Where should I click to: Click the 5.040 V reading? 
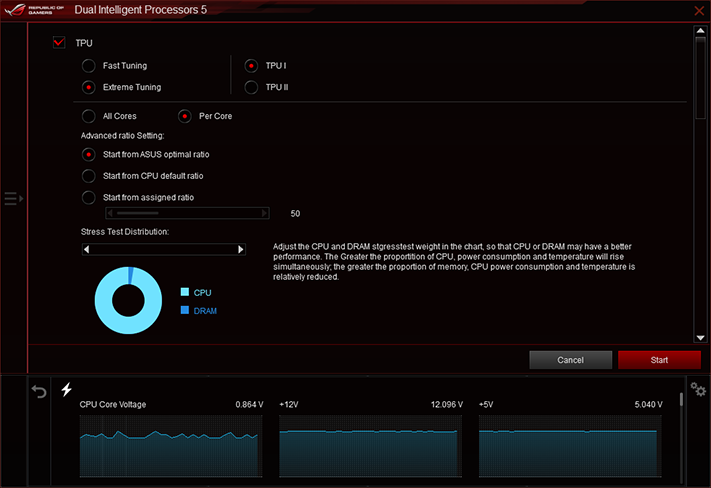(x=648, y=405)
